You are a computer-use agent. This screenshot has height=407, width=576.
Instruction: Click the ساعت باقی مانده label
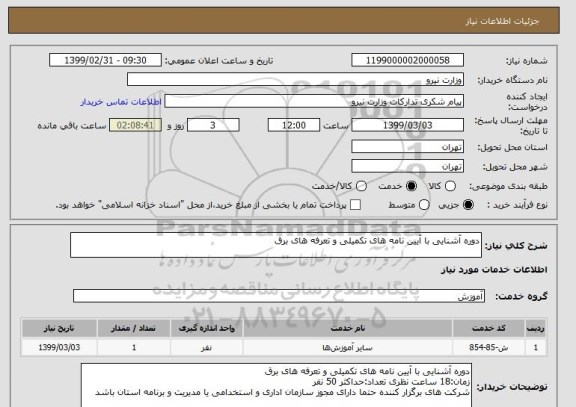coord(72,126)
